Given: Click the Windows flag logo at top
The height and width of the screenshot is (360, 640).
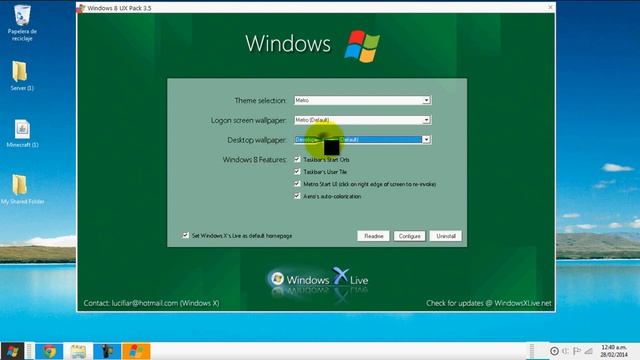Looking at the screenshot, I should pyautogui.click(x=362, y=46).
